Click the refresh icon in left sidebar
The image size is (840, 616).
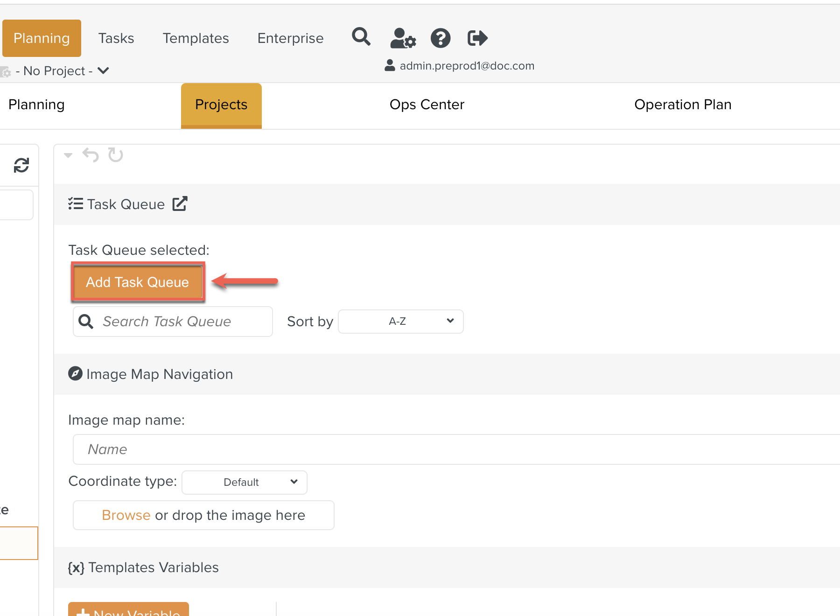coord(21,165)
